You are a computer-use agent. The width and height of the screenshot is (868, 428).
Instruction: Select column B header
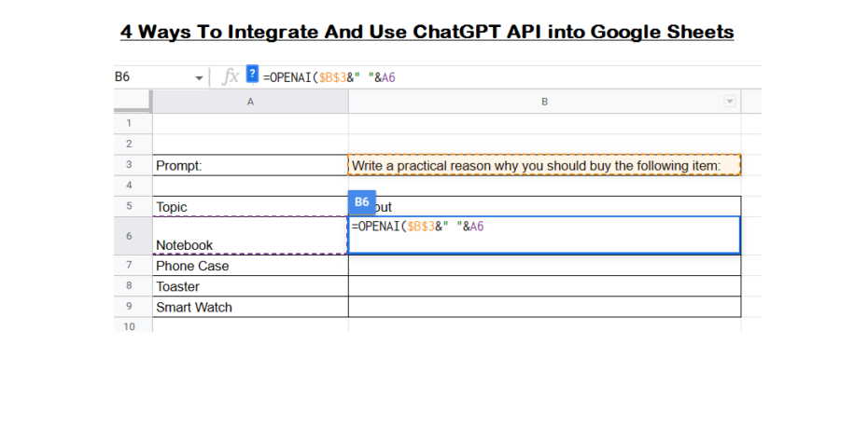click(x=545, y=102)
